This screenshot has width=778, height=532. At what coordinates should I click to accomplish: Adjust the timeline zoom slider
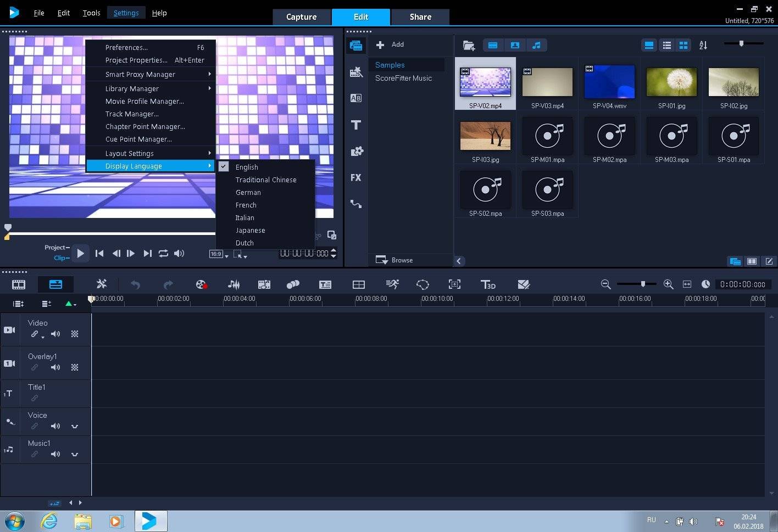[642, 284]
